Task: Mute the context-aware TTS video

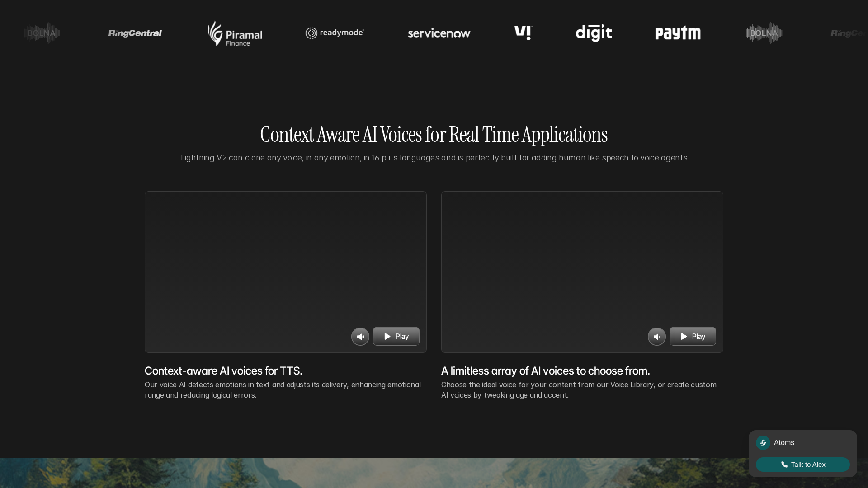Action: [x=360, y=337]
